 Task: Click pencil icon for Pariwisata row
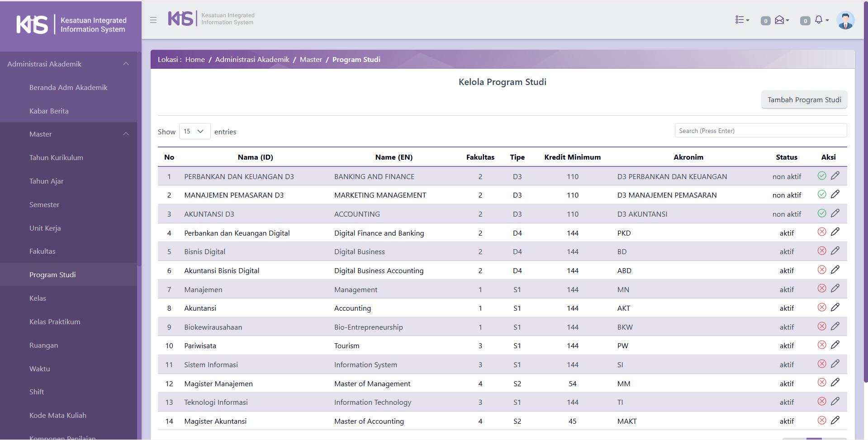click(x=835, y=345)
